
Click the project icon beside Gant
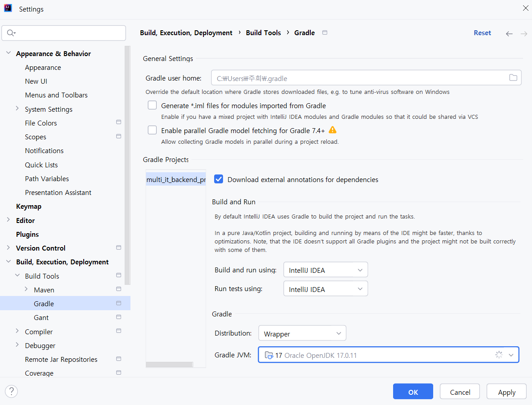click(x=118, y=317)
